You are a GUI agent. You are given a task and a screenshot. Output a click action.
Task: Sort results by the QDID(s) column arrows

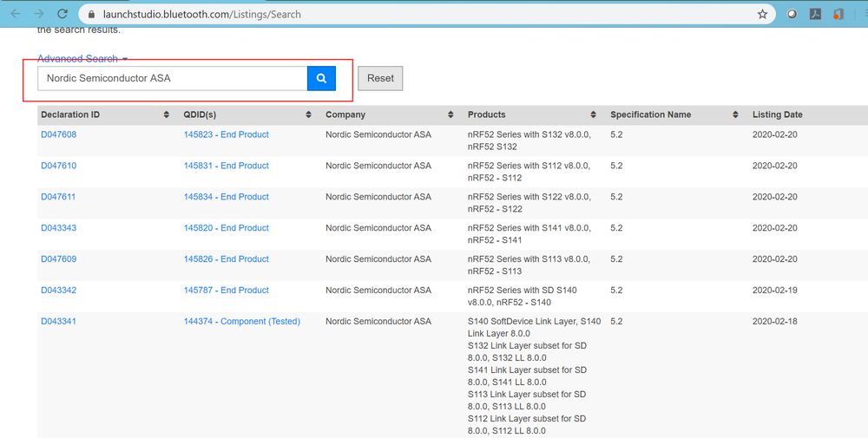308,114
